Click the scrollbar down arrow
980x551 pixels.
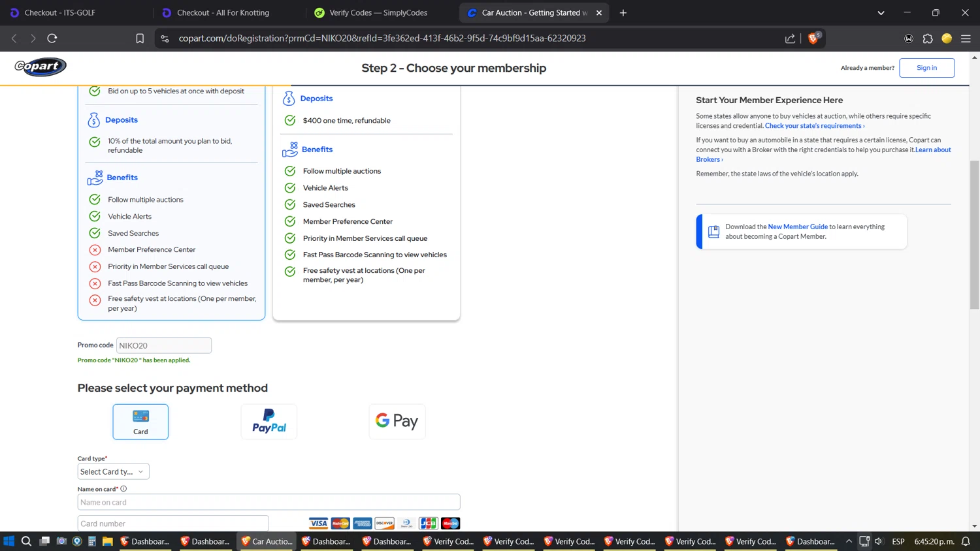[974, 526]
